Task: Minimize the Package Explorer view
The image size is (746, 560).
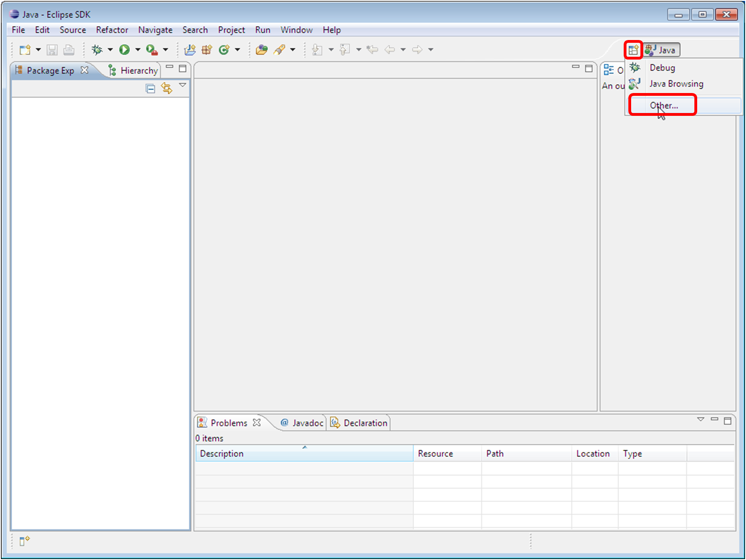Action: [170, 68]
